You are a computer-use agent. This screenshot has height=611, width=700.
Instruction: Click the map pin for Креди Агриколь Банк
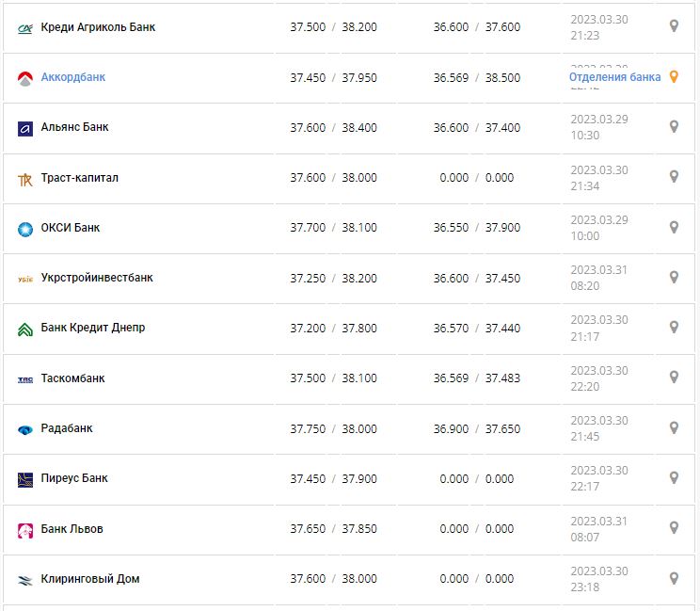point(674,26)
